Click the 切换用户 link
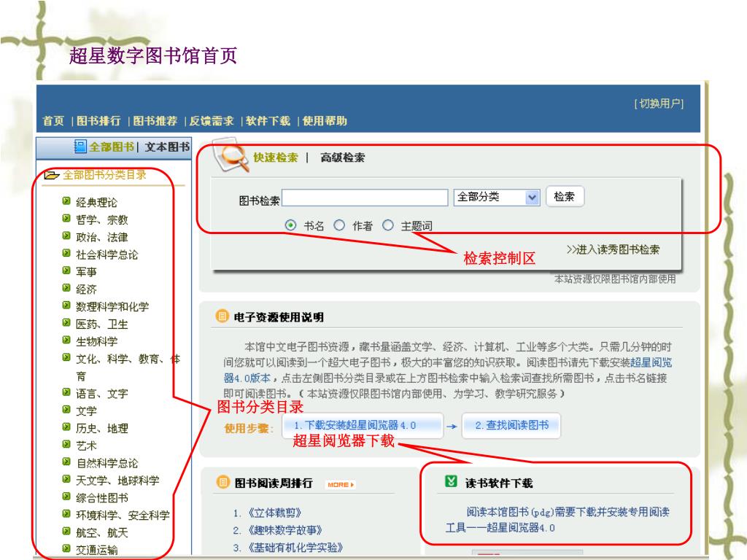Screen dimensions: 747x560 coord(659,104)
